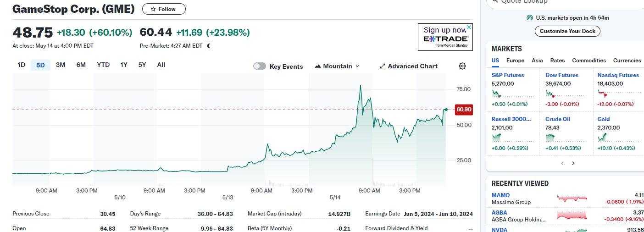Screen dimensions: 644x232
Task: Select the All time range
Action: click(x=161, y=65)
